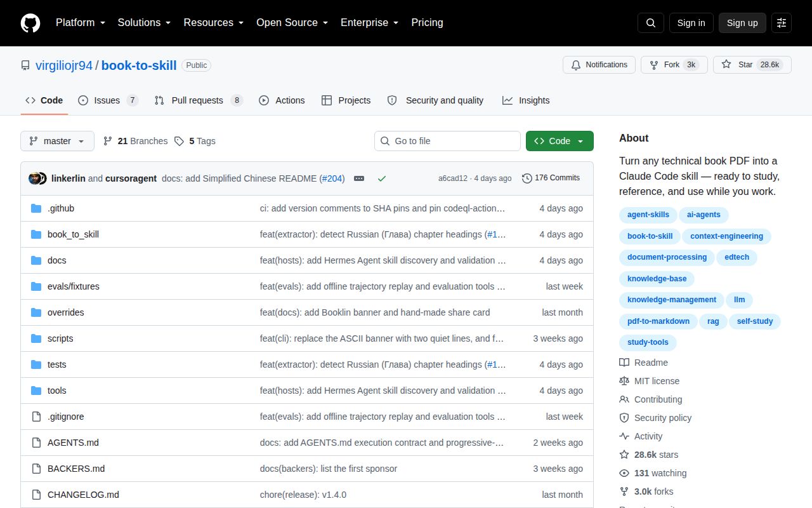
Task: Click the AGENTS.md file icon
Action: pyautogui.click(x=36, y=443)
